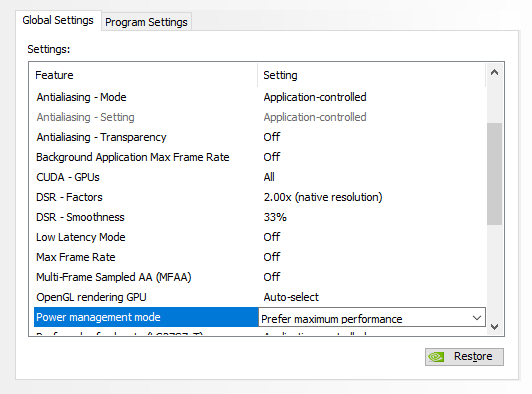Click the Auto-select setting value
Viewport: 532px width, 394px height.
(291, 298)
